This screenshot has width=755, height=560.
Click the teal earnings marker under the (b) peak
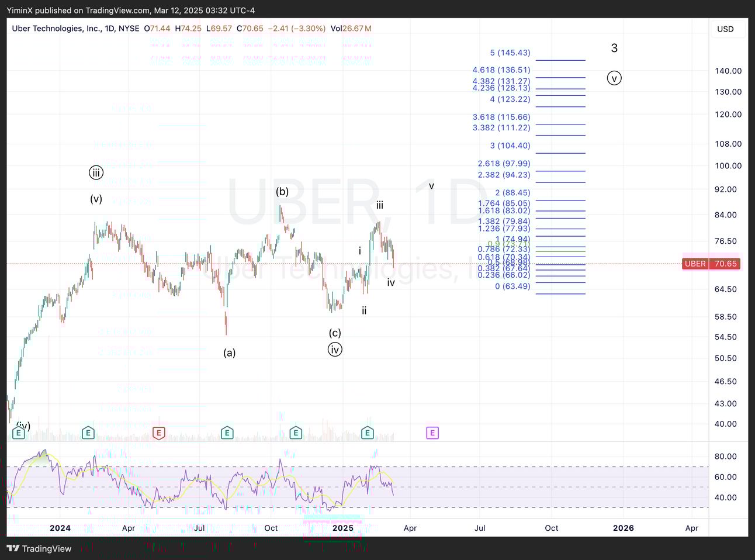(x=296, y=433)
